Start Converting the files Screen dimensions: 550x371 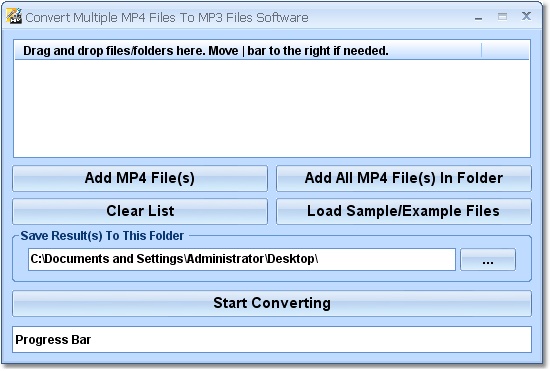tap(272, 303)
